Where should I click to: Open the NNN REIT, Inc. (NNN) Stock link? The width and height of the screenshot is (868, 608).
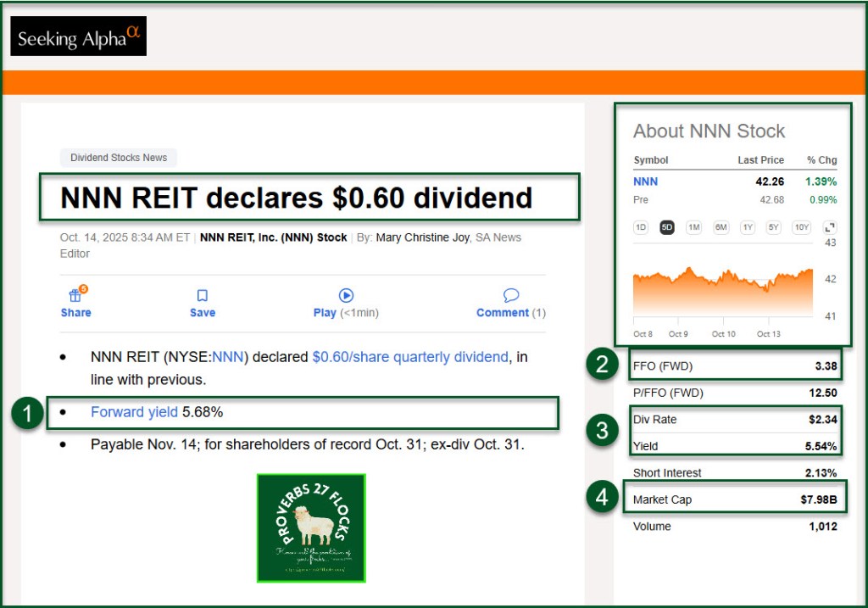(x=273, y=237)
